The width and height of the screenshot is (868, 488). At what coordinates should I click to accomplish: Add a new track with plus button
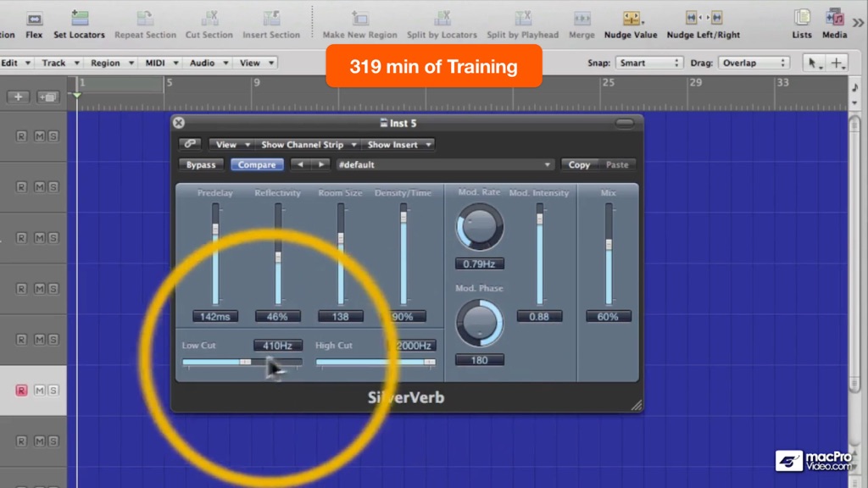[19, 97]
